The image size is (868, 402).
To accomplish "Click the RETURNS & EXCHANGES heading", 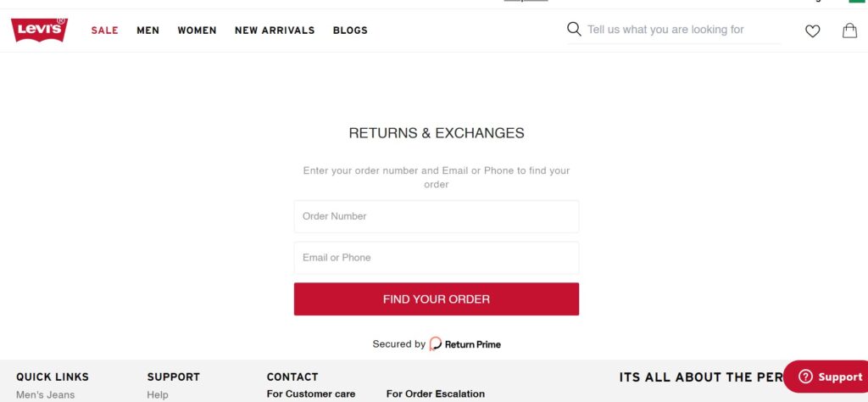I will coord(437,133).
